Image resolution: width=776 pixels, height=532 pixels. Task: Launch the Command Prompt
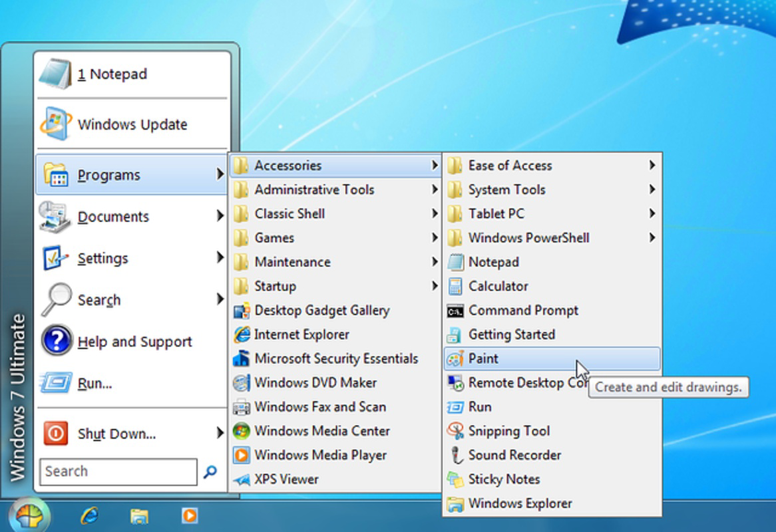tap(522, 310)
